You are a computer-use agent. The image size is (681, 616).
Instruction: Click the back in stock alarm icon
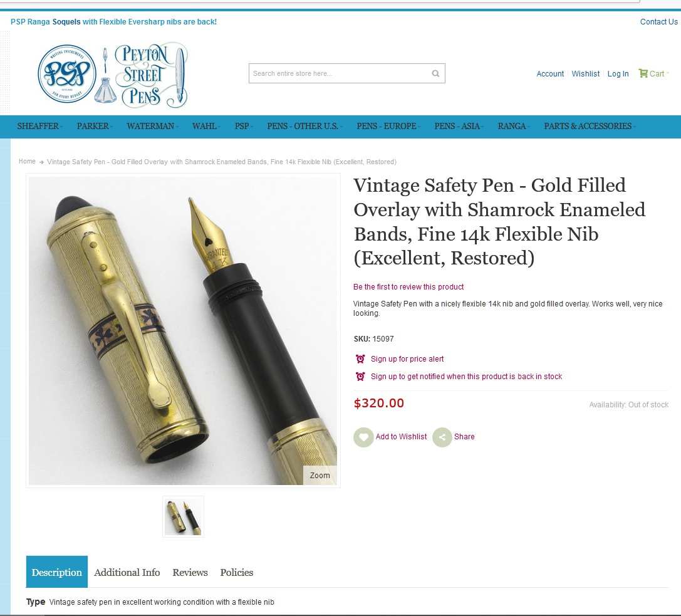(360, 376)
